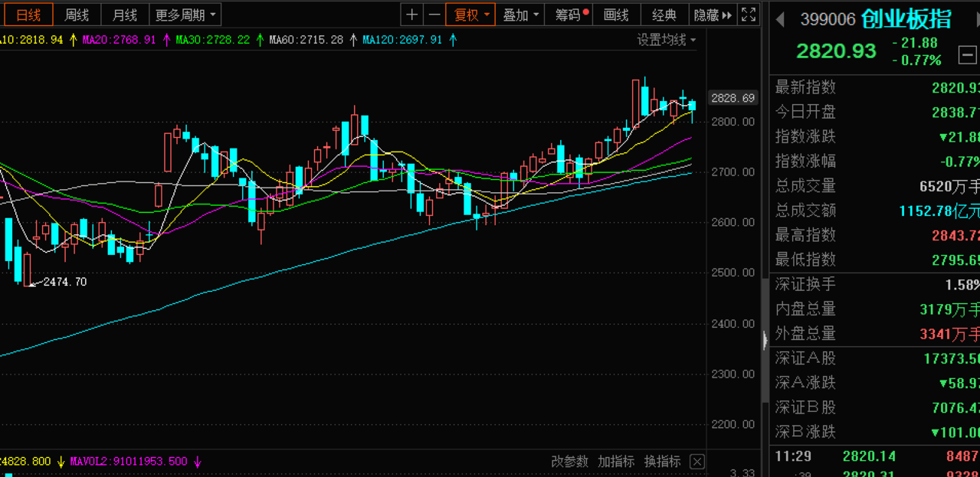Toggle fullscreen chart expand icon
This screenshot has width=980, height=477.
click(749, 15)
